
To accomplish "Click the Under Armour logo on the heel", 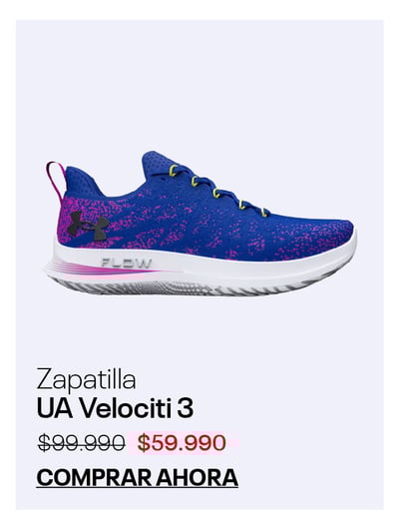I will [88, 226].
